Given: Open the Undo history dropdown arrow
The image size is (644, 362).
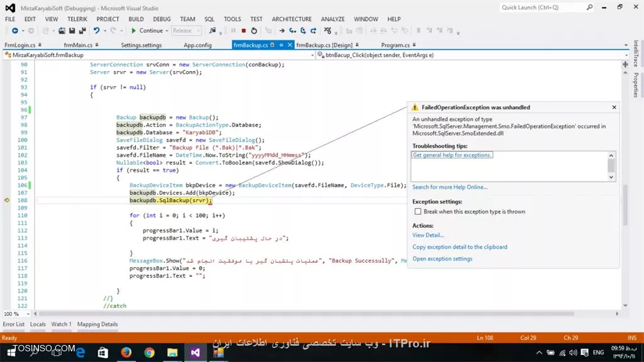Looking at the screenshot, I should [105, 30].
